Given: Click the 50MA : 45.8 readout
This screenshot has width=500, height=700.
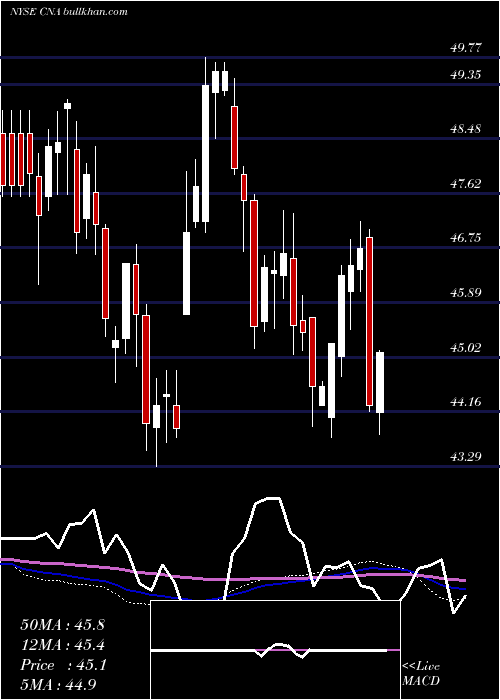Looking at the screenshot, I should coord(62,625).
